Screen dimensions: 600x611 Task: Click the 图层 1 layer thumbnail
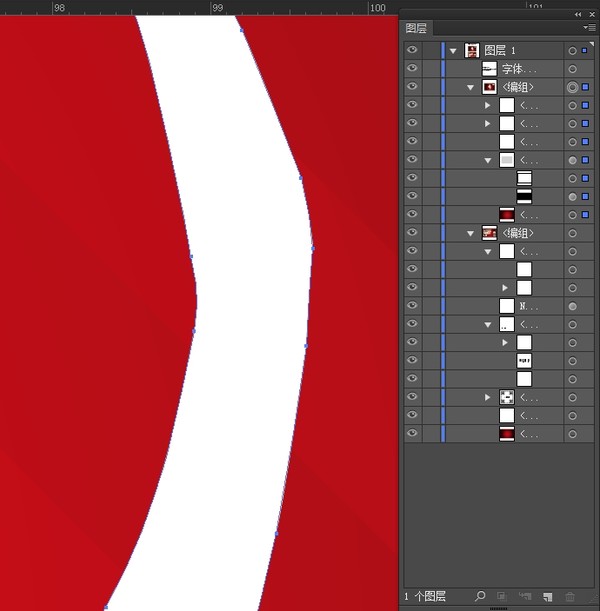pos(472,51)
